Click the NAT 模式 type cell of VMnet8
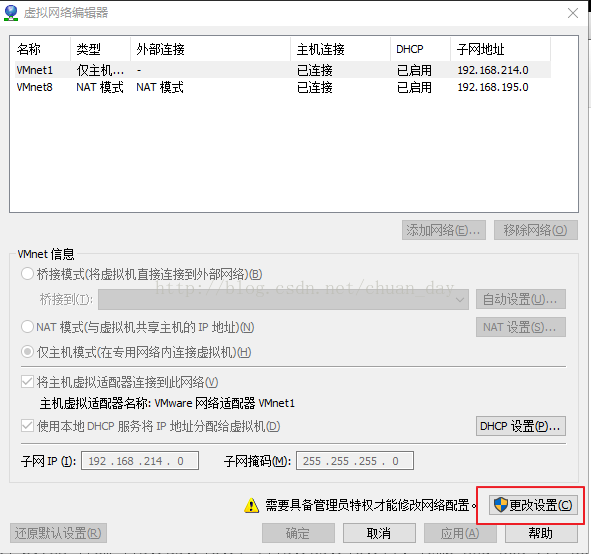The image size is (591, 554). click(x=100, y=87)
